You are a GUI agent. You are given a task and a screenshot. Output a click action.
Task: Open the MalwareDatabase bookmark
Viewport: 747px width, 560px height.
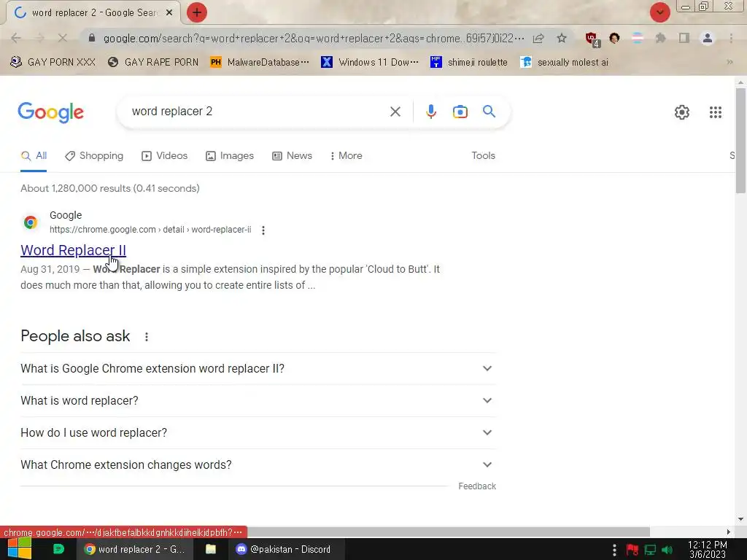pos(260,63)
